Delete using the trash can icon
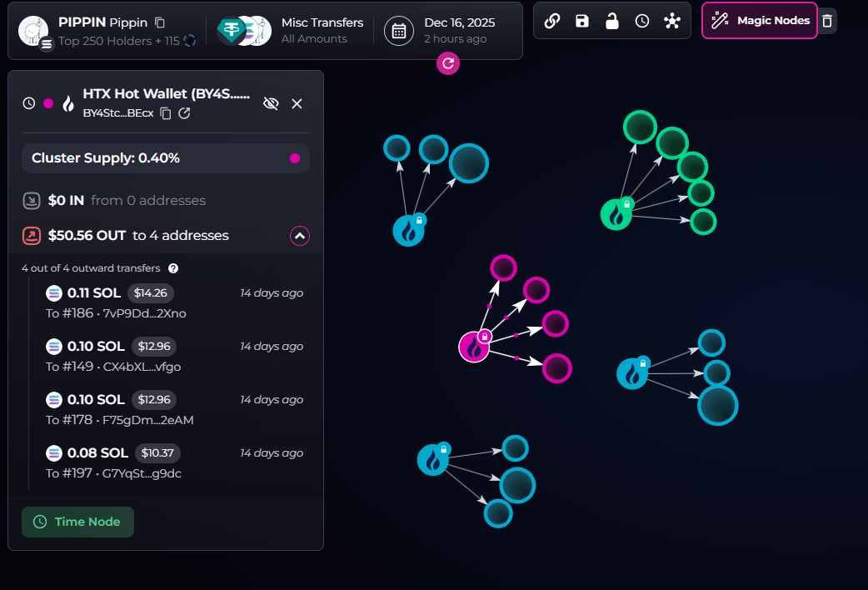Screen dimensions: 868x590 (826, 21)
